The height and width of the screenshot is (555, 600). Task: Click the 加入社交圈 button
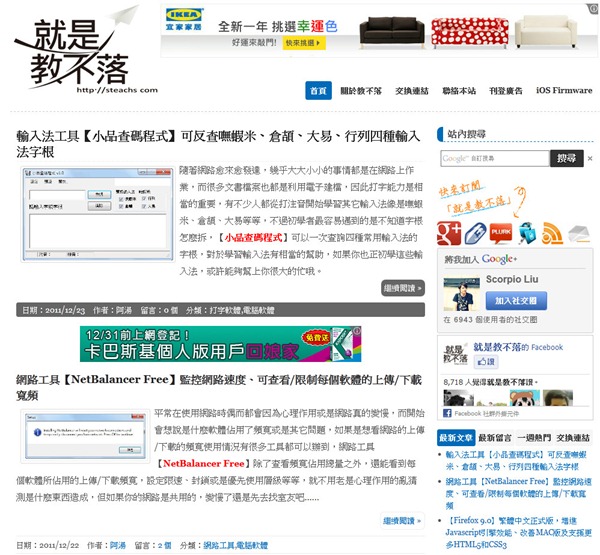[516, 301]
